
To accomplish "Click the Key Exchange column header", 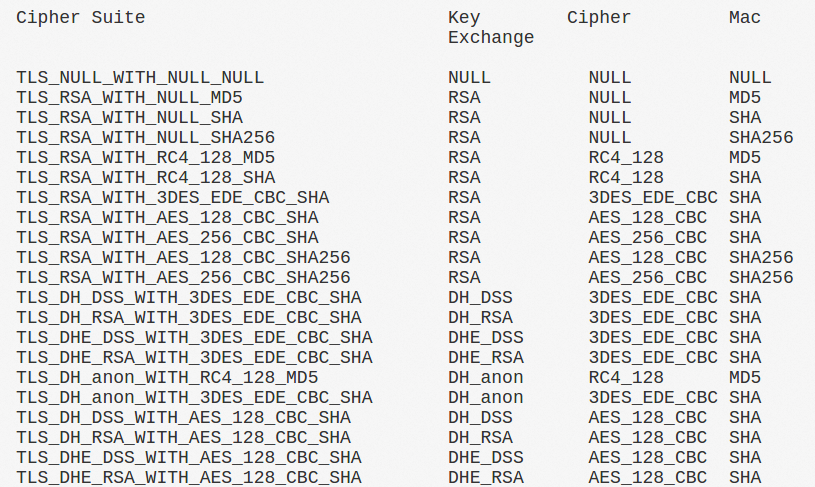I will coord(491,28).
